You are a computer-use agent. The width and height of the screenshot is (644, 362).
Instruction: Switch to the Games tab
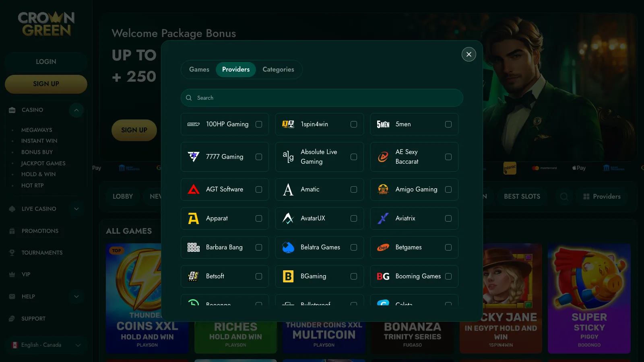[x=199, y=70]
